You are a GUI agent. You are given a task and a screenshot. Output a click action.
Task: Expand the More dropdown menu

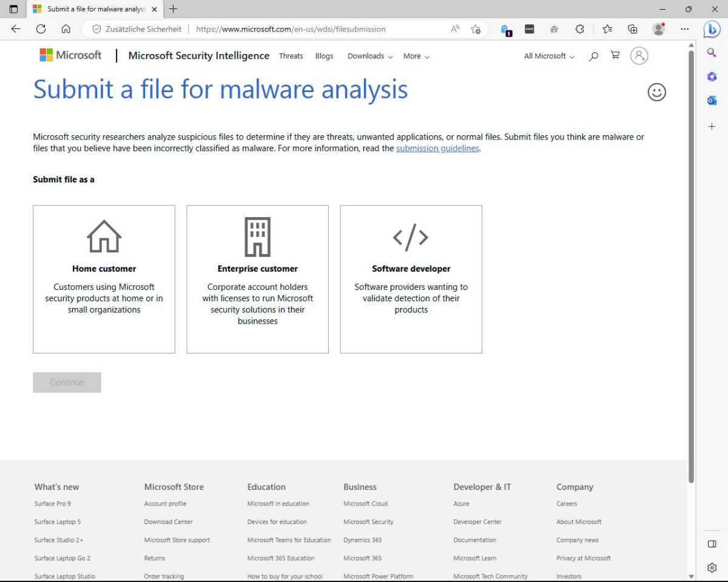tap(416, 56)
